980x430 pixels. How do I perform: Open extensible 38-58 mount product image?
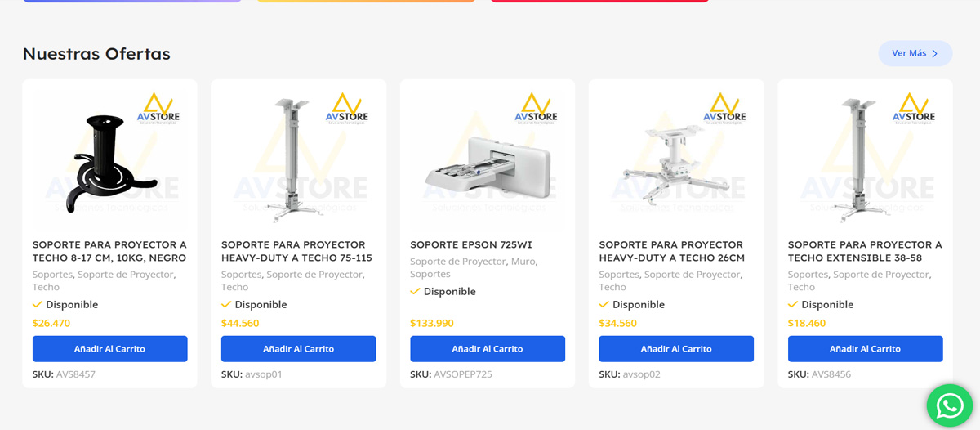tap(865, 155)
